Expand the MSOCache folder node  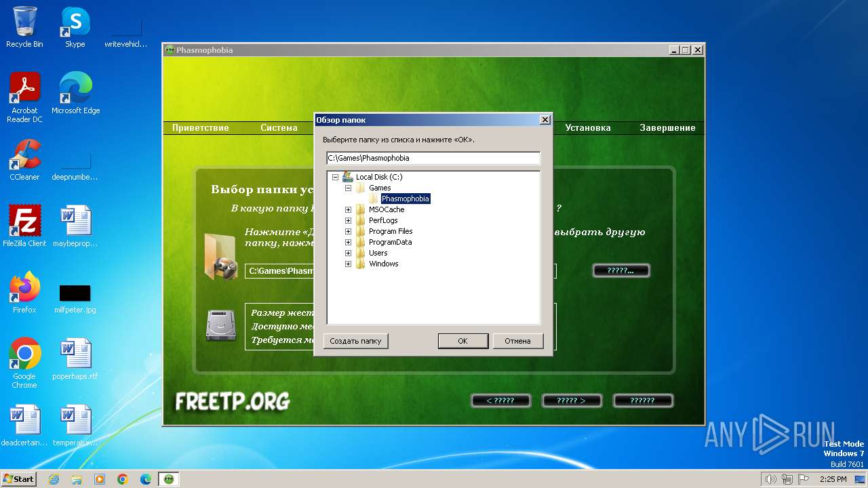pos(348,209)
